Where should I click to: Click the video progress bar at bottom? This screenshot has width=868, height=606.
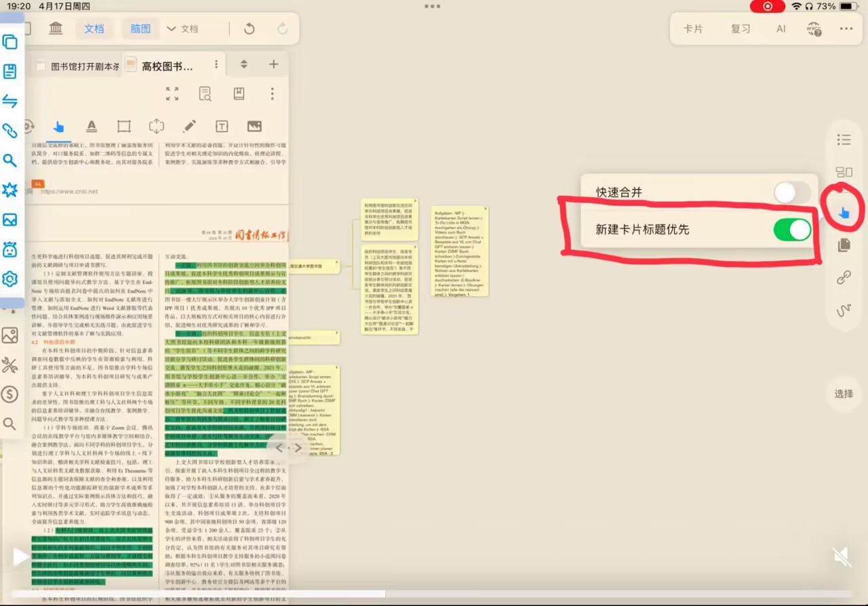pos(434,594)
